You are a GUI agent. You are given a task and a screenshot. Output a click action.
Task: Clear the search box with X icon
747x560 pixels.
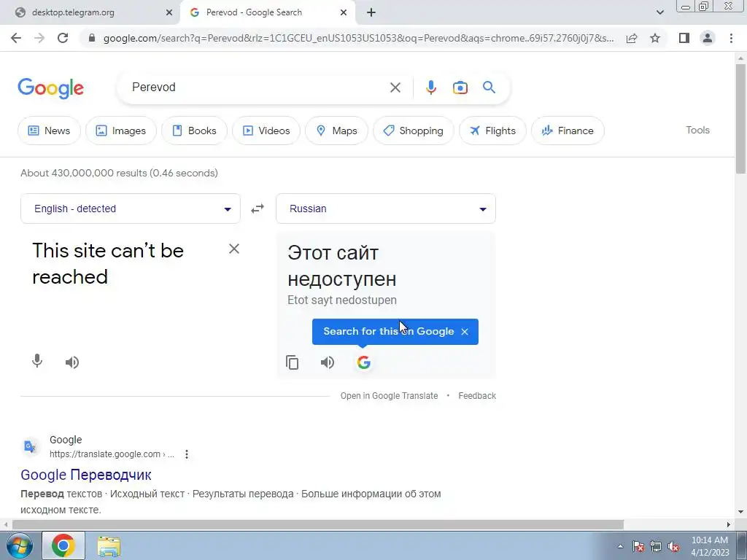395,87
